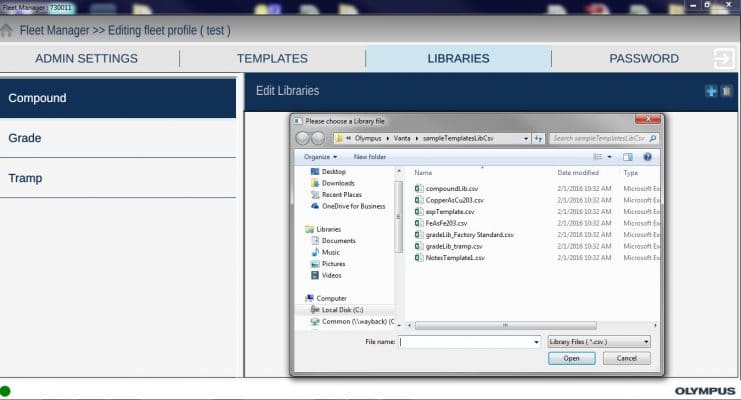
Task: Click the arrow after Olympus in path
Action: click(388, 139)
